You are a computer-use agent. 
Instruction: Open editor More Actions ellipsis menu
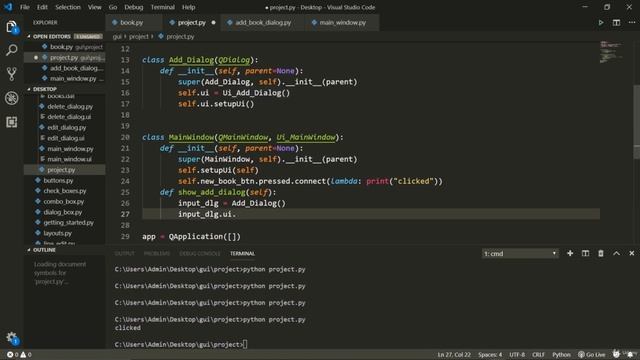click(x=631, y=23)
